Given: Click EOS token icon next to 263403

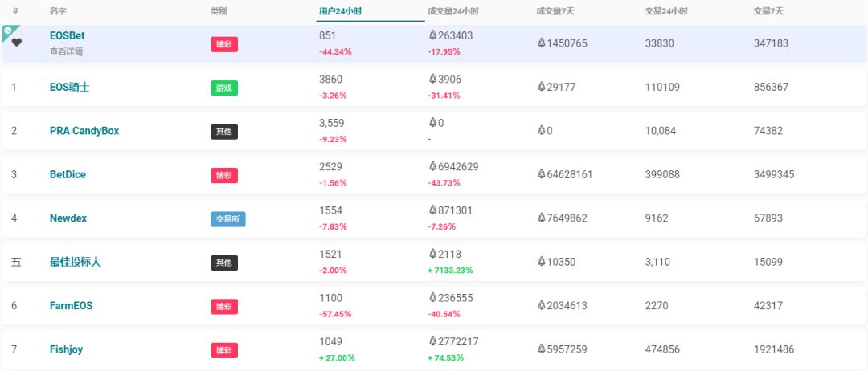Looking at the screenshot, I should [x=433, y=35].
